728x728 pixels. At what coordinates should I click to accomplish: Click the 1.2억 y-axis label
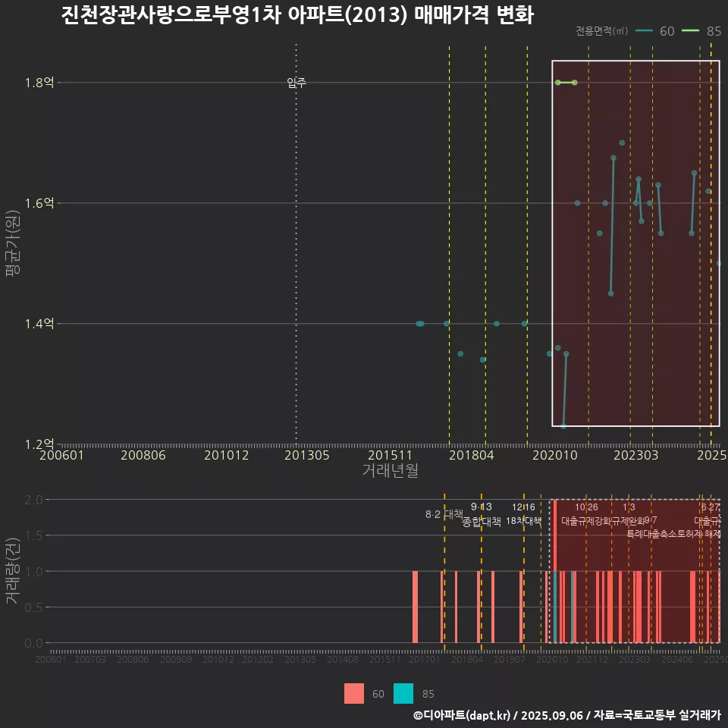39,444
